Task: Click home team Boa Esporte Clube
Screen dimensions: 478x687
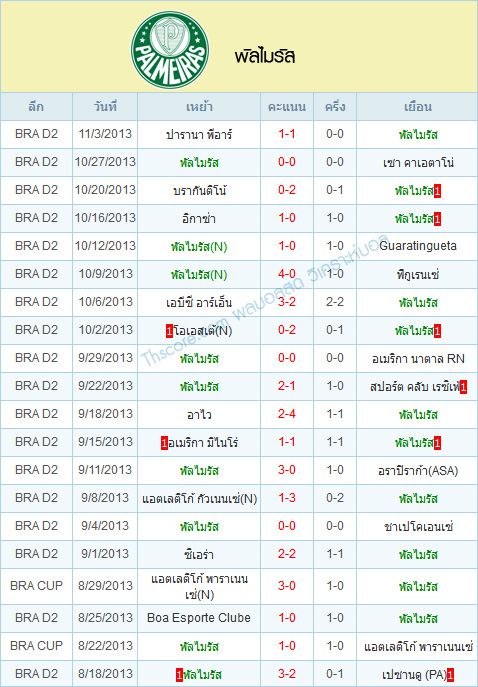Action: click(199, 618)
